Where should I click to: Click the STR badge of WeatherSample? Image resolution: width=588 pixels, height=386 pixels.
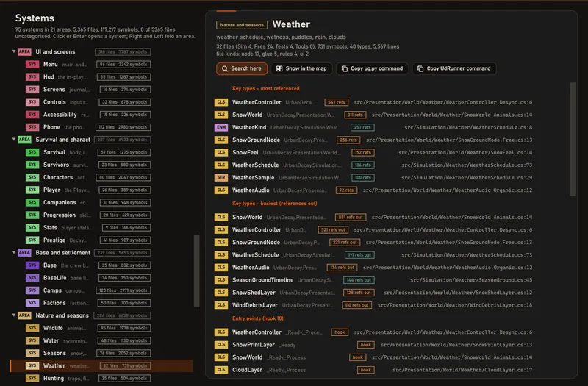[221, 177]
